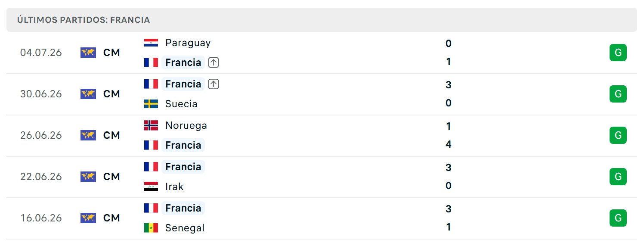Select the CM competition label on 22.06.26

pos(111,177)
